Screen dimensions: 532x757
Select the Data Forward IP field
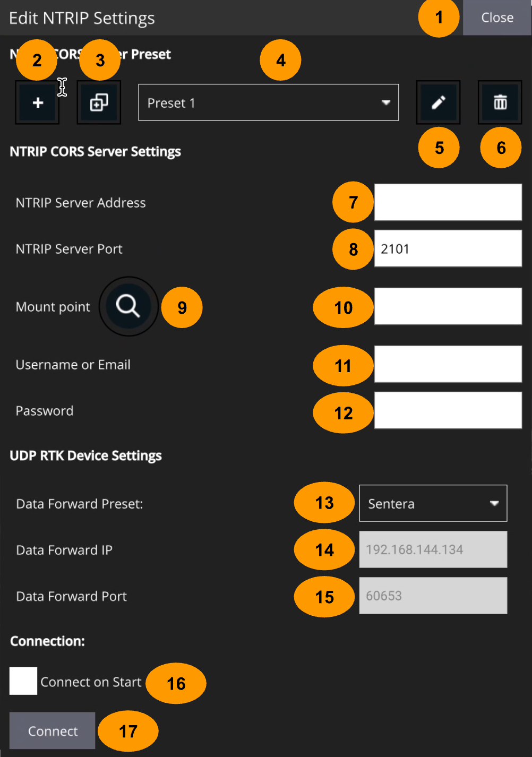pyautogui.click(x=433, y=549)
